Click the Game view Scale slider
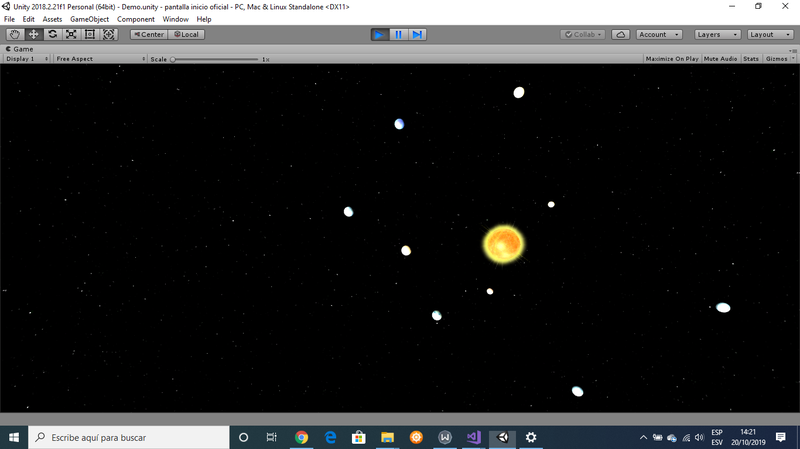This screenshot has width=800, height=449. (x=215, y=59)
